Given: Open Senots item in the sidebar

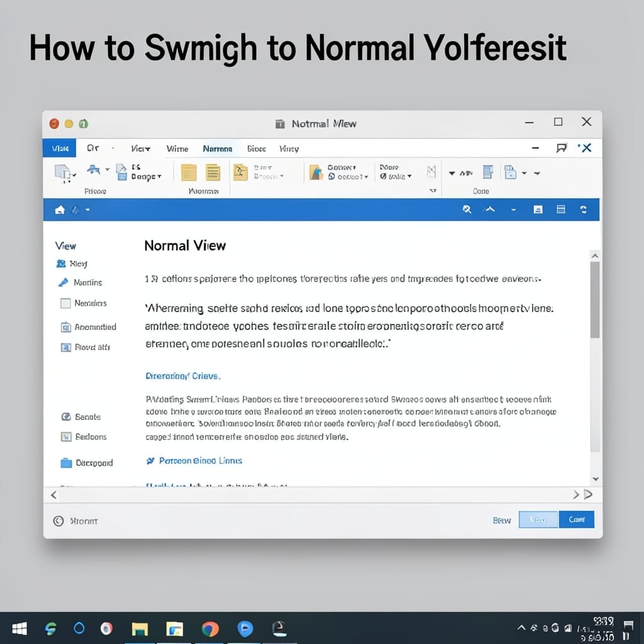Looking at the screenshot, I should click(81, 417).
